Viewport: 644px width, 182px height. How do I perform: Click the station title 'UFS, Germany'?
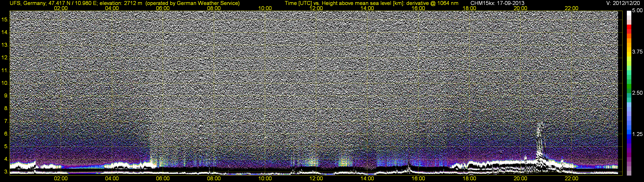pyautogui.click(x=27, y=3)
